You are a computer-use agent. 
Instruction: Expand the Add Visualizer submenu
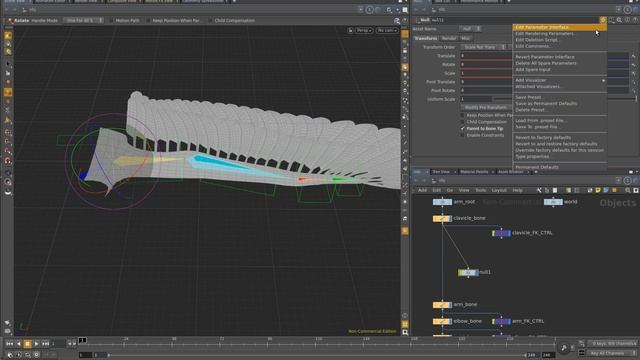tap(560, 80)
